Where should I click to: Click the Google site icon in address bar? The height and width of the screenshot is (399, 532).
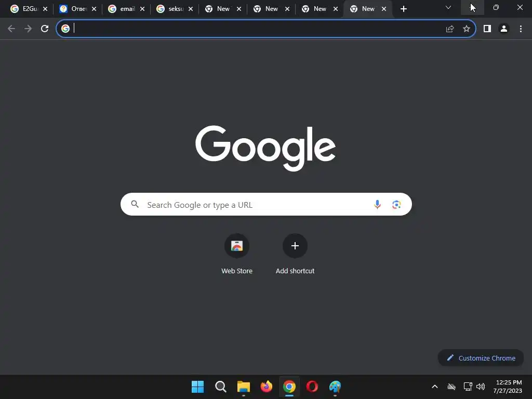[x=65, y=29]
